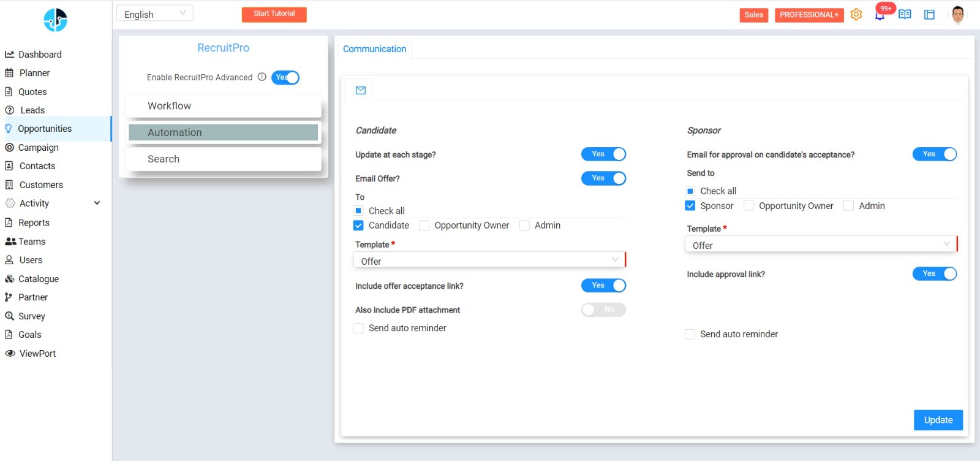
Task: Click the layout panel icon in header
Action: click(929, 15)
